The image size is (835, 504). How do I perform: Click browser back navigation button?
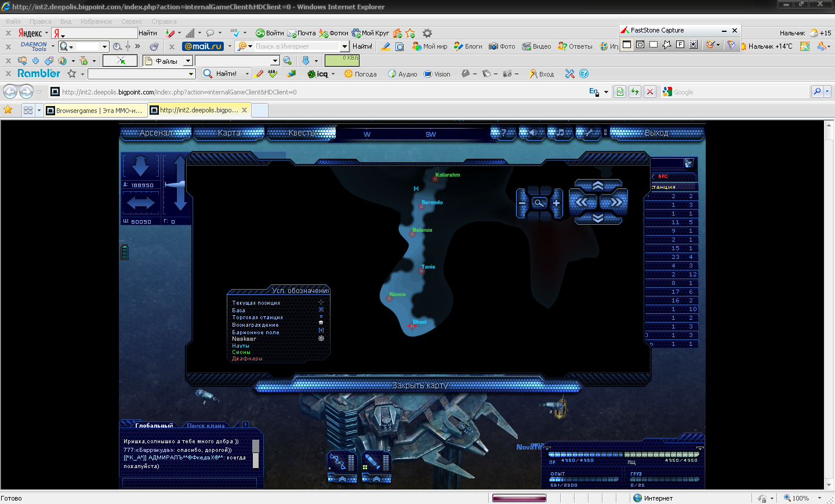tap(10, 92)
